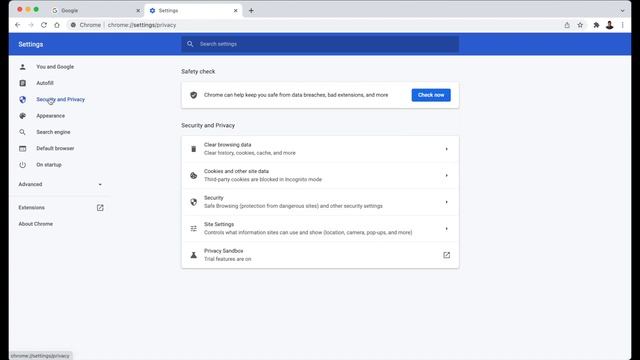This screenshot has height=360, width=640.
Task: Close the Settings tab
Action: click(236, 11)
